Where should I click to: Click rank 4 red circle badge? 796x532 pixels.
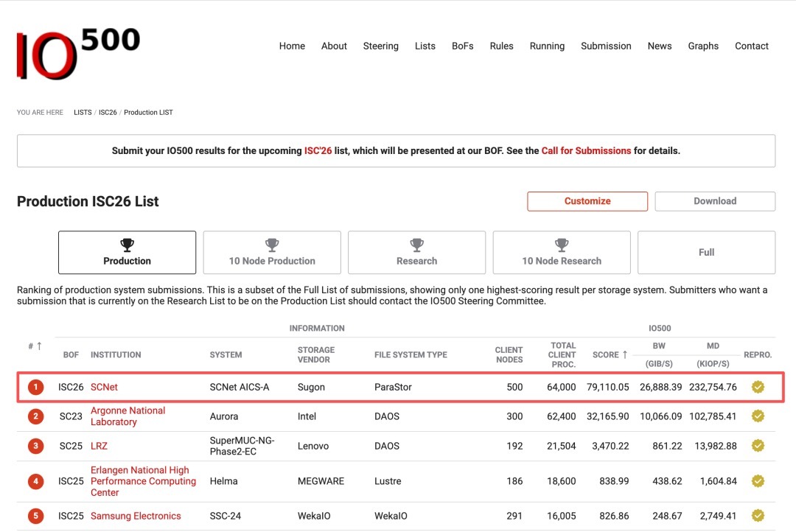[x=35, y=480]
